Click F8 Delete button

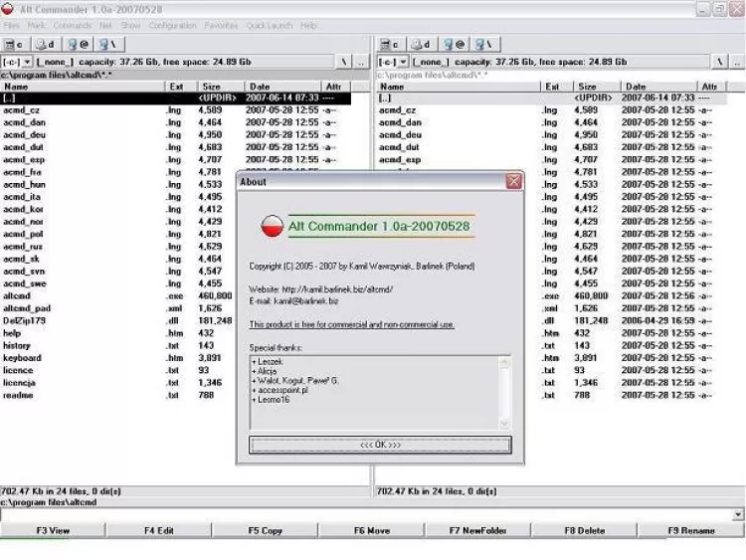click(x=584, y=530)
